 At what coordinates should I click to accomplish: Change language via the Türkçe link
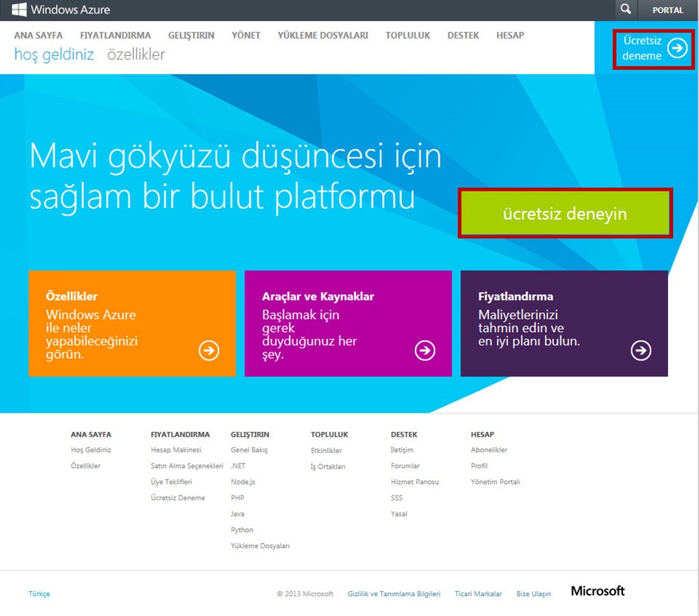[39, 593]
